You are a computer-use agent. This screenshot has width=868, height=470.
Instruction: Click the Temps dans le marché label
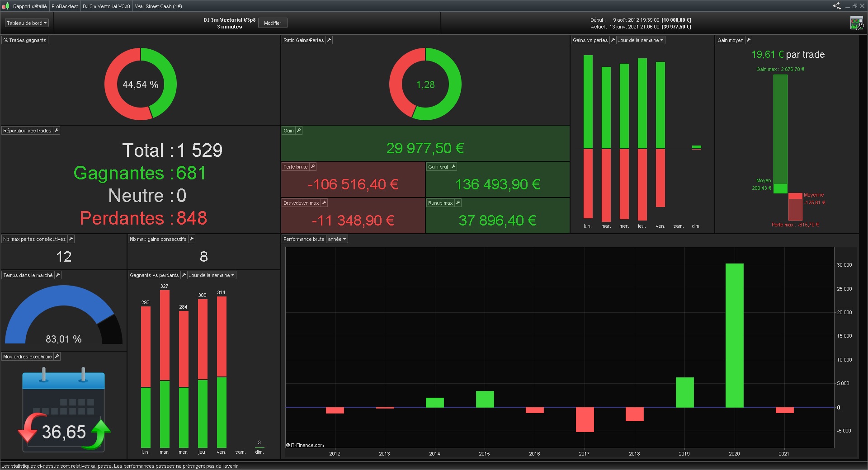(28, 275)
